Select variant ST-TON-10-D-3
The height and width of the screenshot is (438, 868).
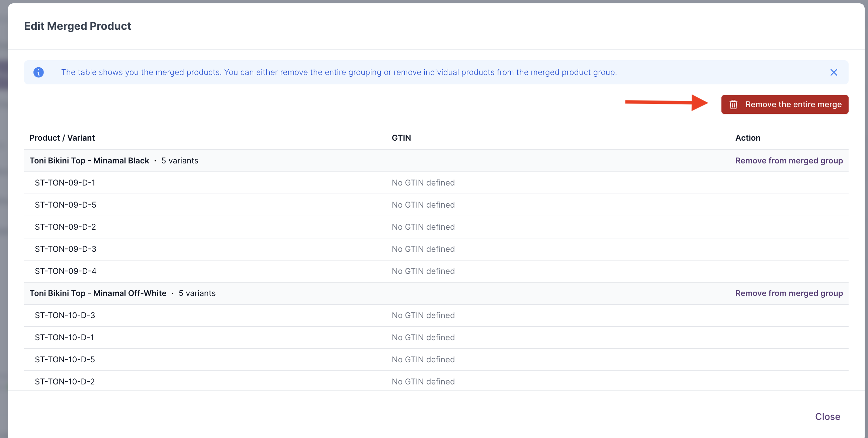pyautogui.click(x=65, y=315)
